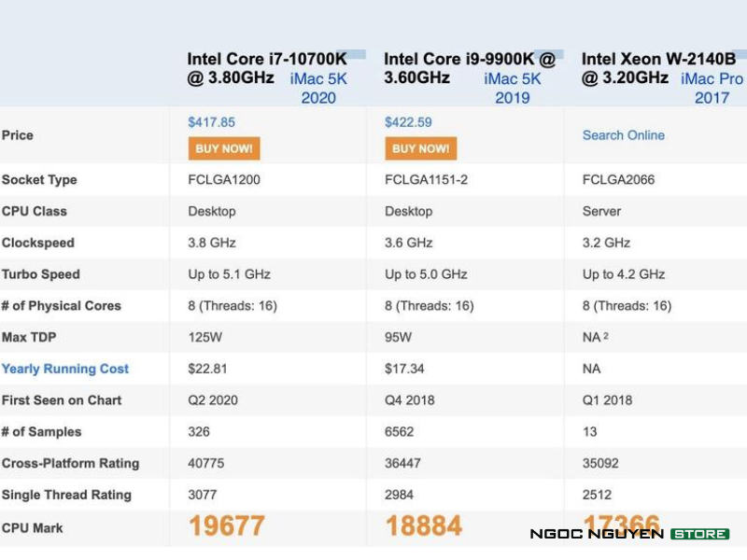Click the Ngoc Nguyen Store logo
747x560 pixels.
click(x=629, y=534)
